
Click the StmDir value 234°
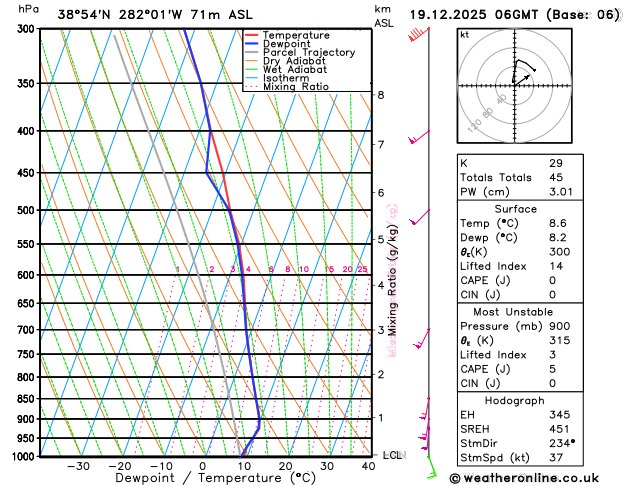point(562,443)
